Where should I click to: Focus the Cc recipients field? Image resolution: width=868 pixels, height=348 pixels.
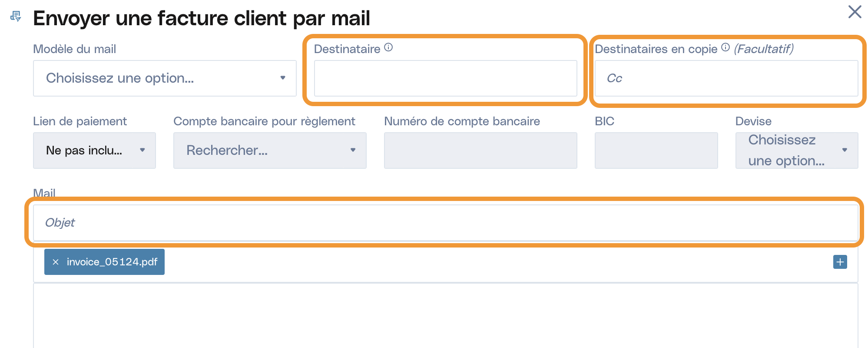click(x=726, y=78)
